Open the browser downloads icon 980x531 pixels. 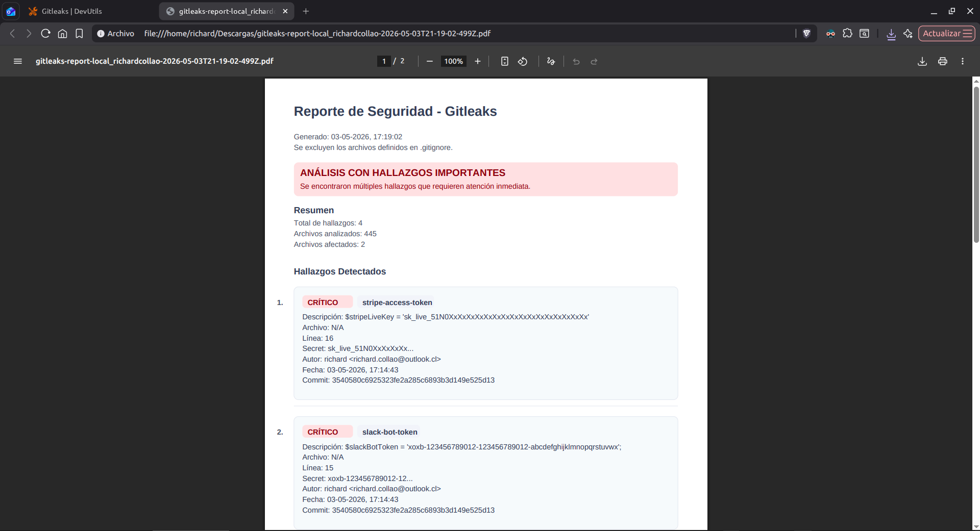(891, 34)
